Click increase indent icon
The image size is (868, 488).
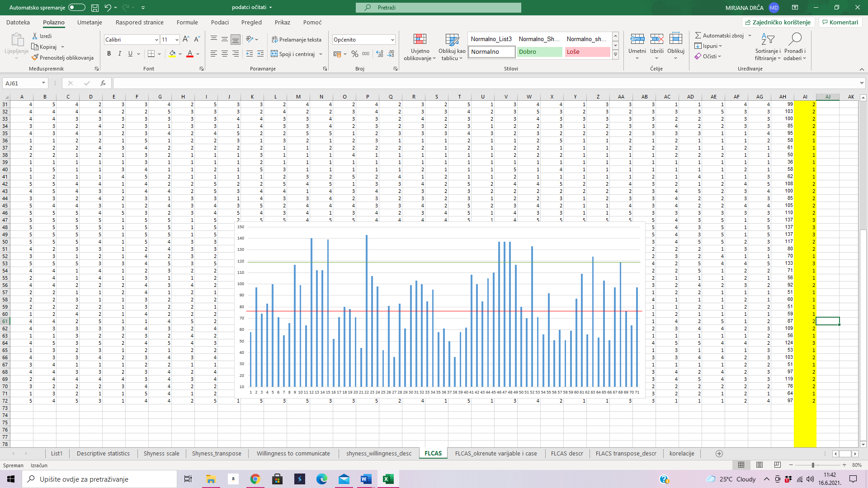point(260,54)
